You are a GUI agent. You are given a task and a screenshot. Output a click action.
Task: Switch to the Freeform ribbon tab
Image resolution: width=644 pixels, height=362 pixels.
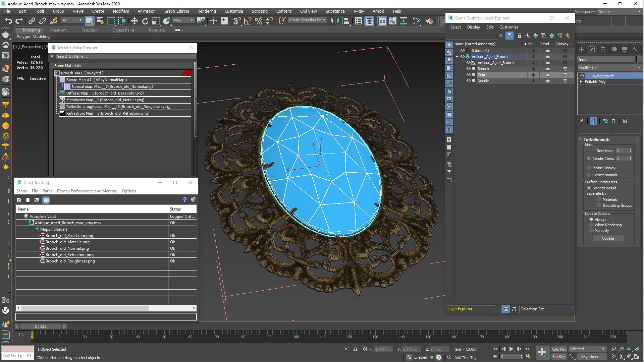(x=59, y=30)
